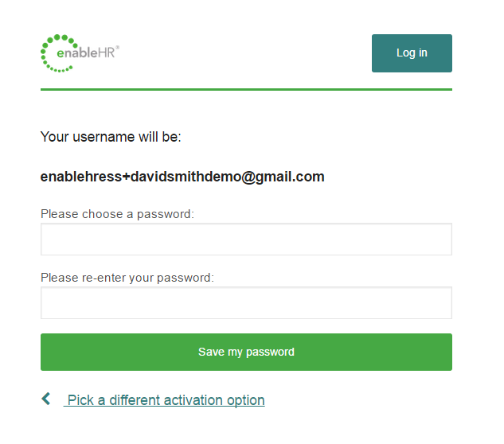Screen dimensions: 504x444
Task: Select the teal Log in button
Action: pos(412,53)
